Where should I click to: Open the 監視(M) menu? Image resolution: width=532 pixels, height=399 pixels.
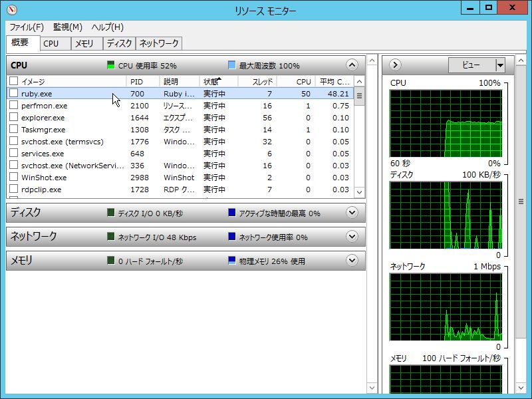click(68, 27)
